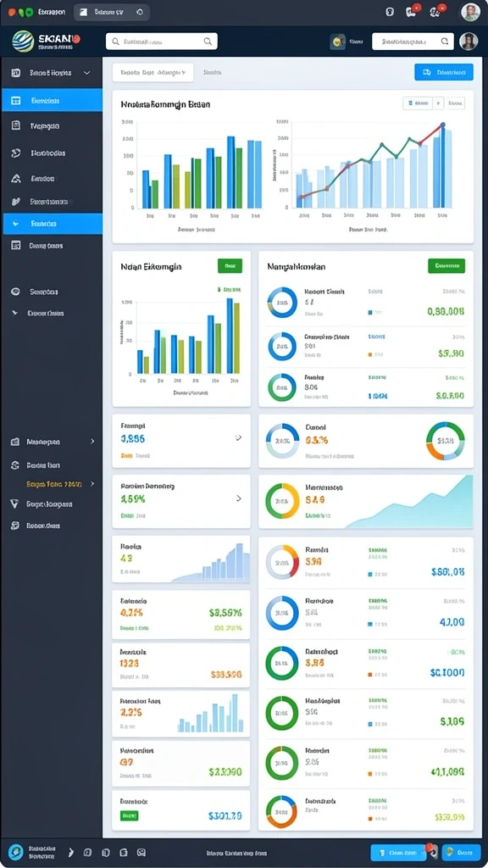Click the round blue icon at bottom-left

point(16,852)
